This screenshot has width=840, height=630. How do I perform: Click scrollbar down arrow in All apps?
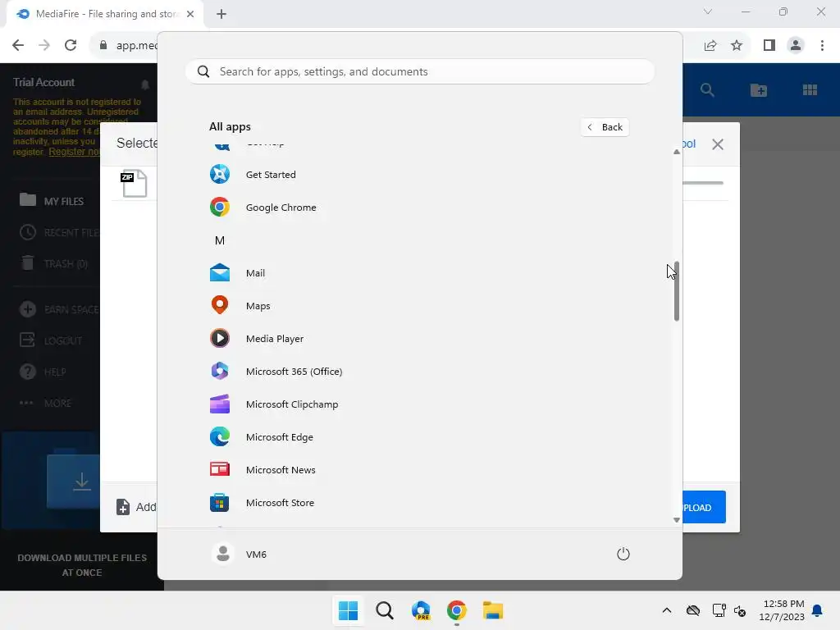677,520
